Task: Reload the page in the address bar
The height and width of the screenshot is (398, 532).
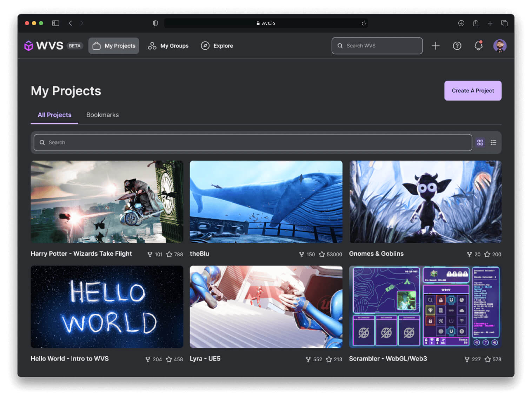Action: tap(364, 23)
